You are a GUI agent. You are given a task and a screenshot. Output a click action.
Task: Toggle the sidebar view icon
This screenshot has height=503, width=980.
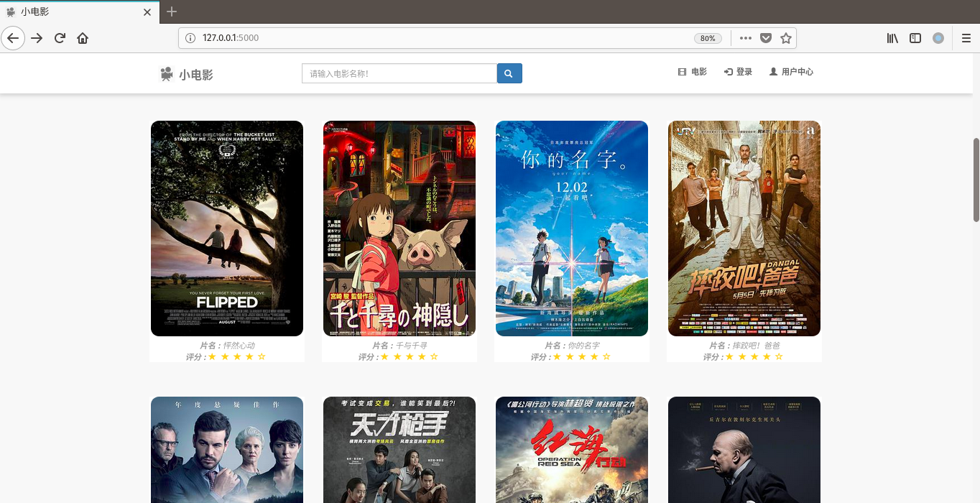tap(915, 38)
